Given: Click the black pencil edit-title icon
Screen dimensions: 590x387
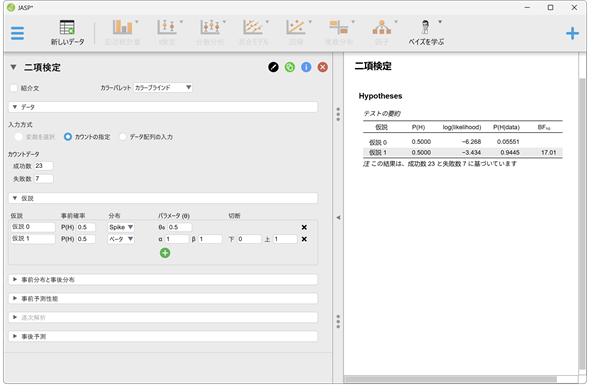Looking at the screenshot, I should pos(274,67).
